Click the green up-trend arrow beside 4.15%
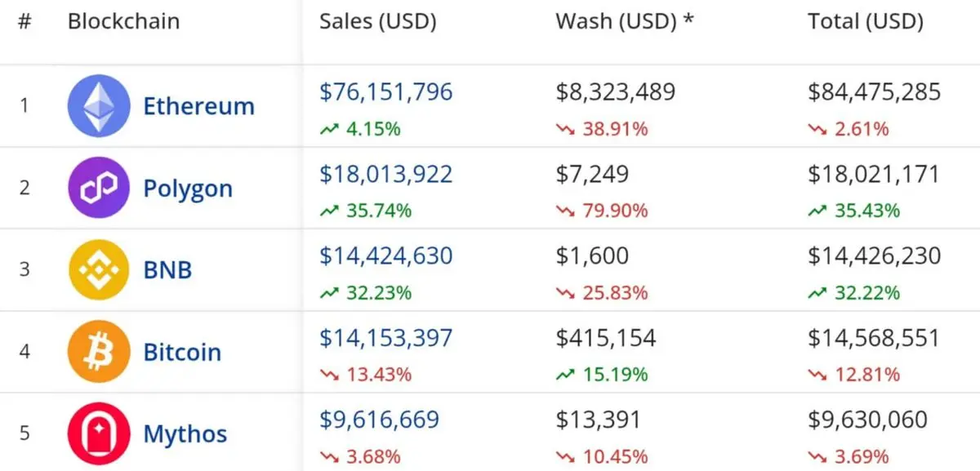Viewport: 980px width, 471px height. pos(328,129)
